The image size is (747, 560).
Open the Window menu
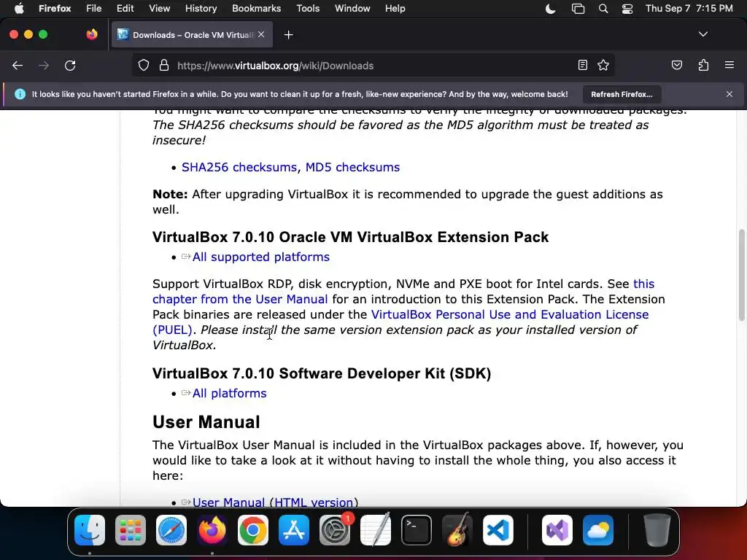click(352, 9)
